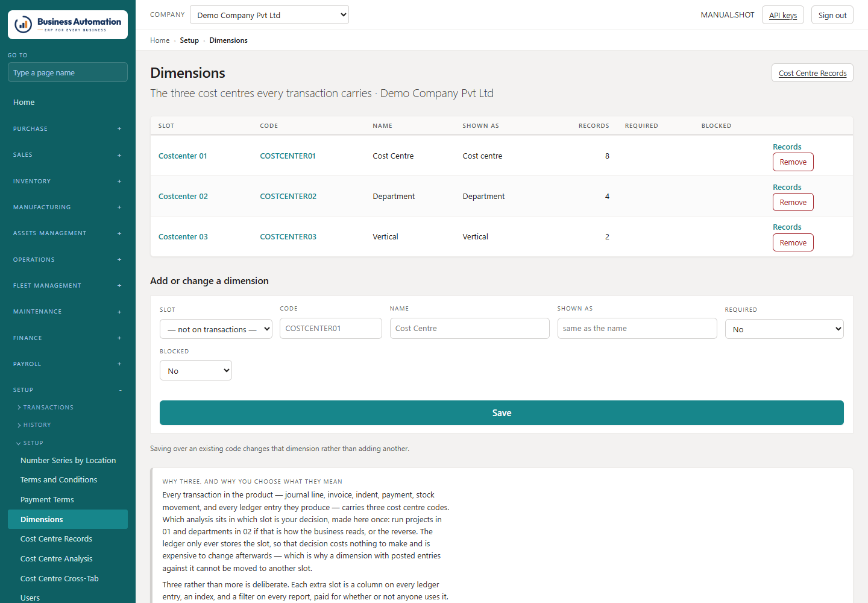Viewport: 868px width, 603px height.
Task: Open Records for Costcenter 03
Action: click(x=787, y=227)
